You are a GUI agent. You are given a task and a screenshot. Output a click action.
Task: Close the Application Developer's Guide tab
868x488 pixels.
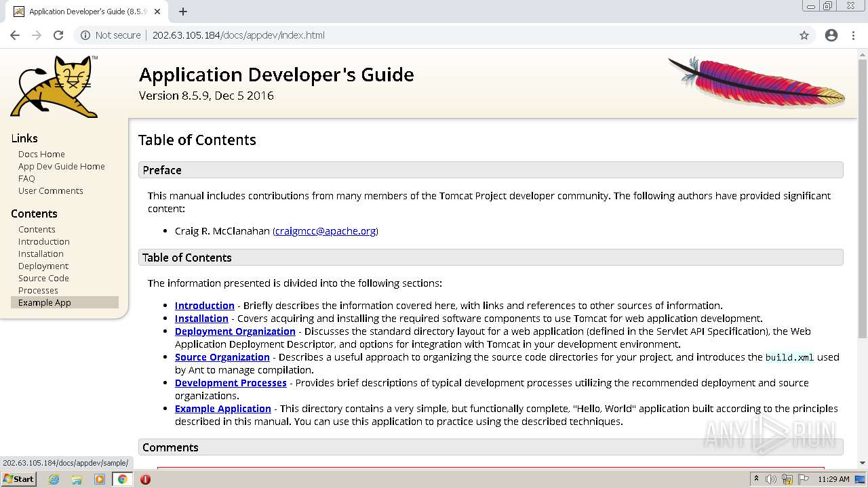158,12
